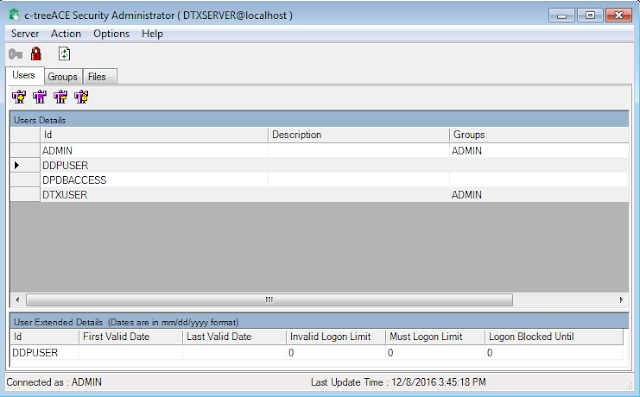Maximize the Security Administrator window

click(590, 16)
